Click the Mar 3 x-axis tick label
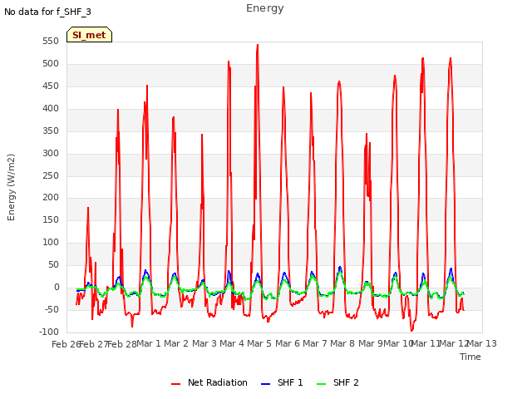The height and width of the screenshot is (399, 532). (204, 343)
